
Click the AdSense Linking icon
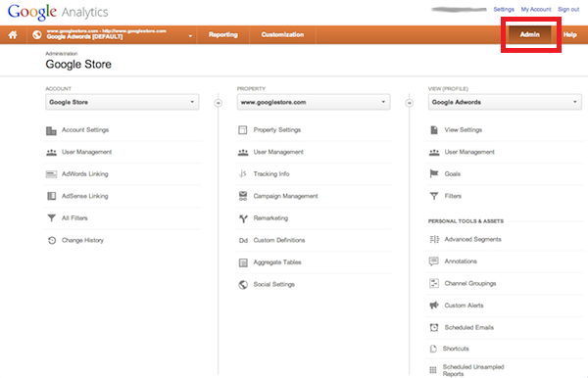51,196
